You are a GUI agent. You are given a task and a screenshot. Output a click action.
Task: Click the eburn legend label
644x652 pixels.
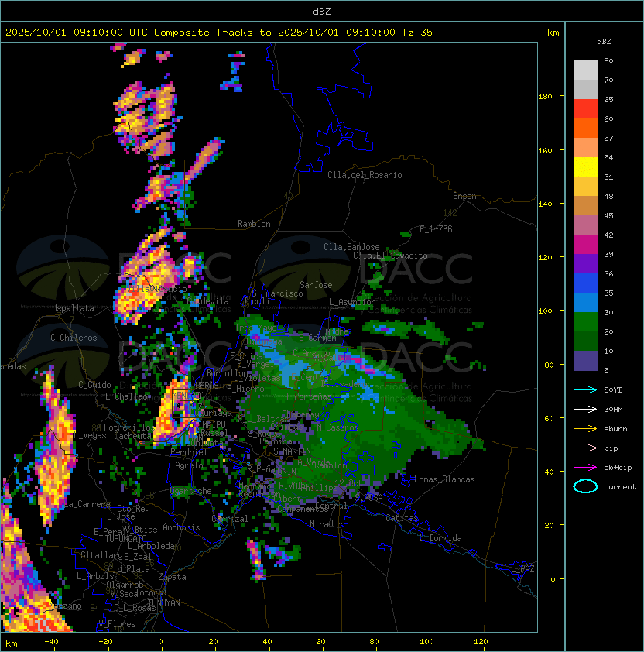coord(615,429)
